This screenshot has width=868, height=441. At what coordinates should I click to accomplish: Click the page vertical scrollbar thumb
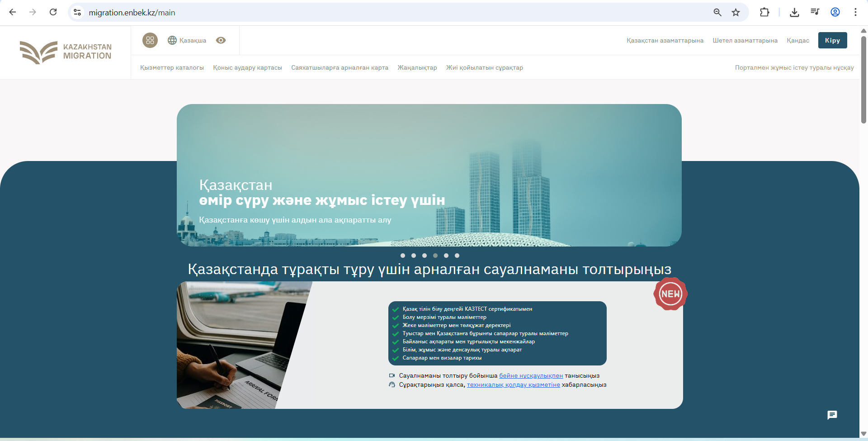tap(863, 79)
